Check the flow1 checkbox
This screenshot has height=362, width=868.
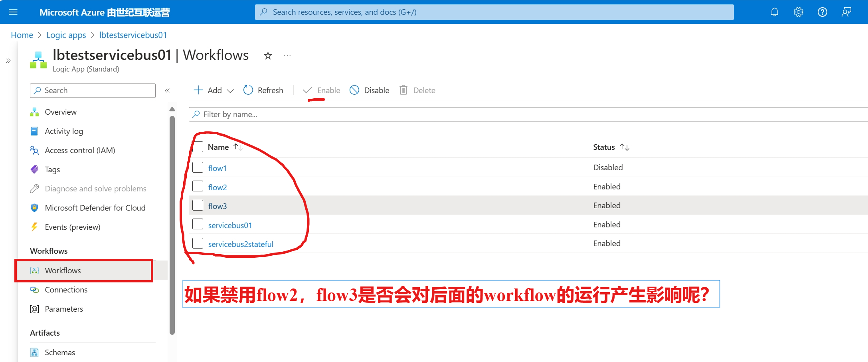point(198,167)
